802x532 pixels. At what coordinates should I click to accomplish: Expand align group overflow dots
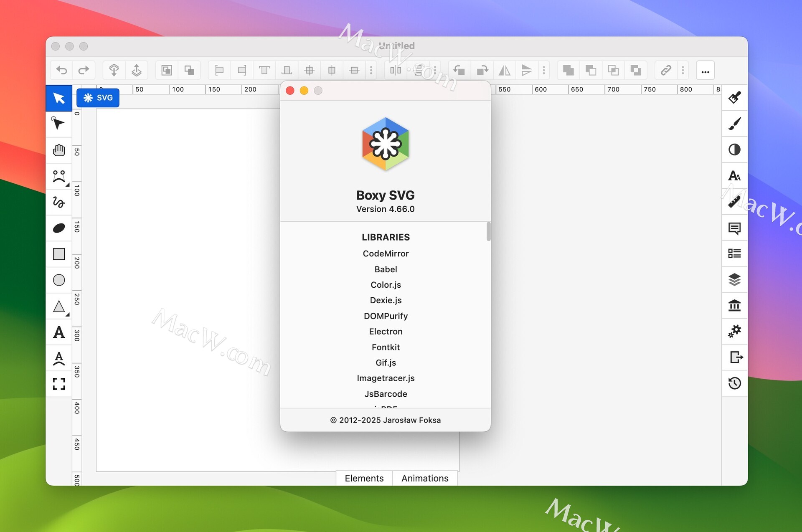(x=371, y=70)
